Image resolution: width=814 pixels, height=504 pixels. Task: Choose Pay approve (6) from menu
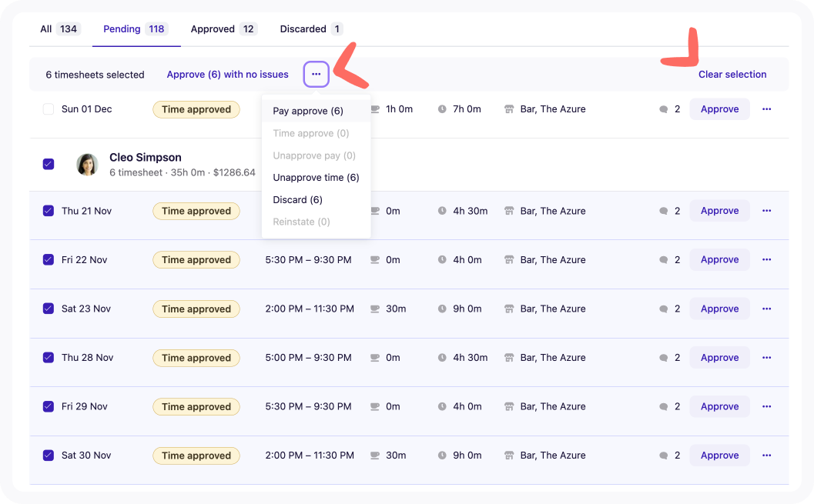(x=317, y=111)
